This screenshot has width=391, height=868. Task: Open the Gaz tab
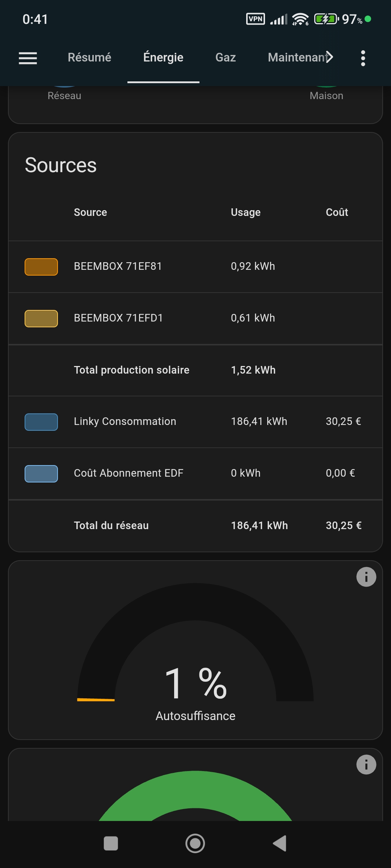226,58
